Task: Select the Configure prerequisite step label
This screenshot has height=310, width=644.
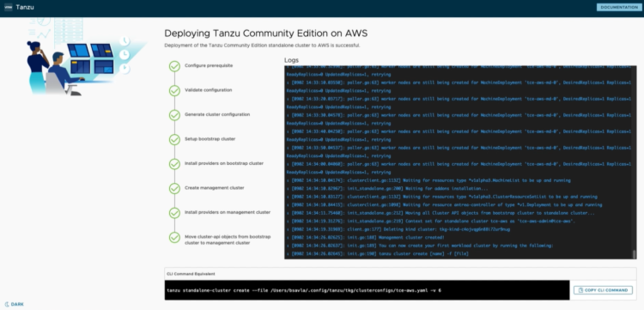Action: point(209,66)
